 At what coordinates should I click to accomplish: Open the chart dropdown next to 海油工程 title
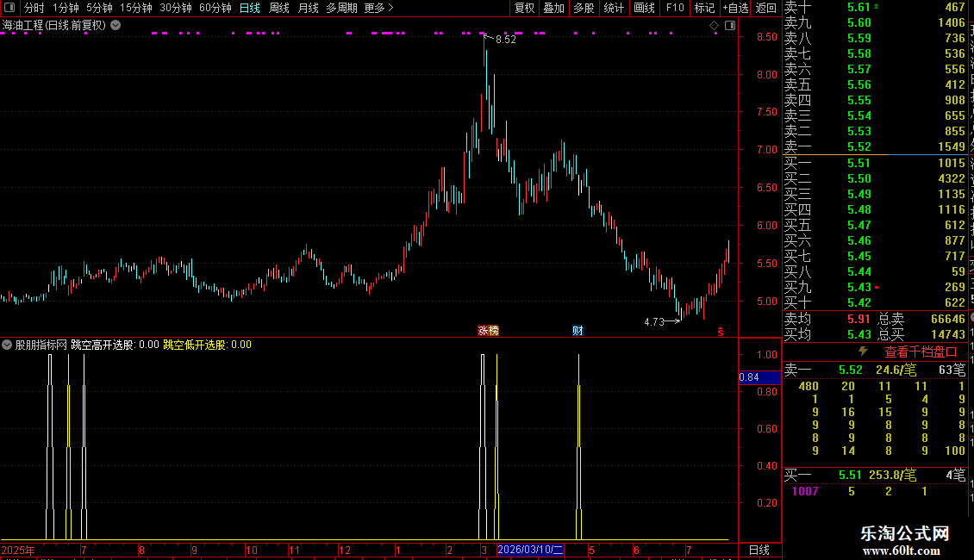[x=116, y=26]
